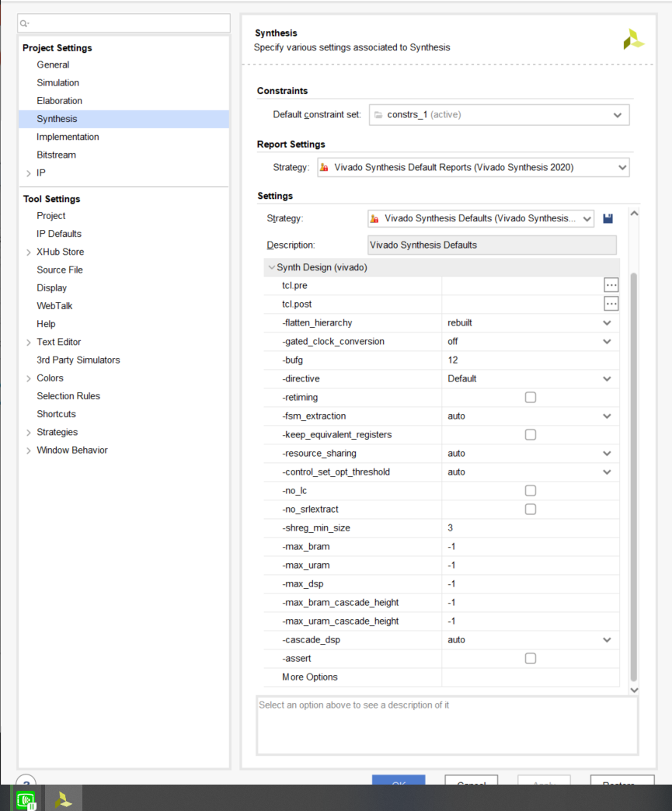The image size is (672, 811).
Task: Edit the -max_dsp value
Action: [x=531, y=584]
